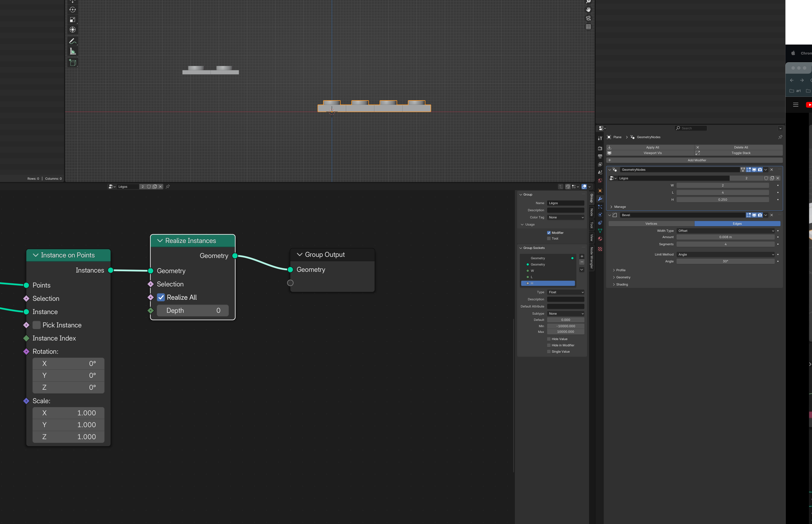Viewport: 812px width, 524px height.
Task: Switch to the Node sidebar tab
Action: pyautogui.click(x=592, y=212)
